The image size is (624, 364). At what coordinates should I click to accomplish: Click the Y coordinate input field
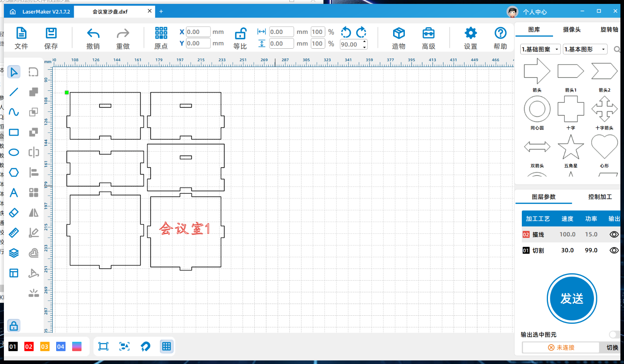pyautogui.click(x=198, y=43)
